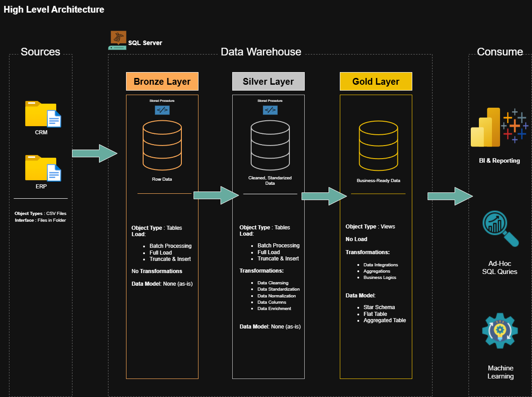Select the Gold Layer header
Image resolution: width=532 pixels, height=397 pixels.
pyautogui.click(x=376, y=81)
